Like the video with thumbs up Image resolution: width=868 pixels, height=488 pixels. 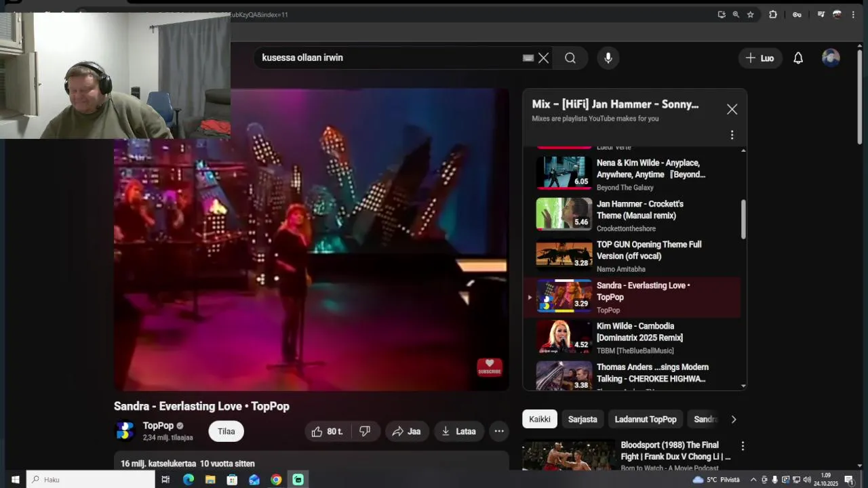(x=328, y=432)
